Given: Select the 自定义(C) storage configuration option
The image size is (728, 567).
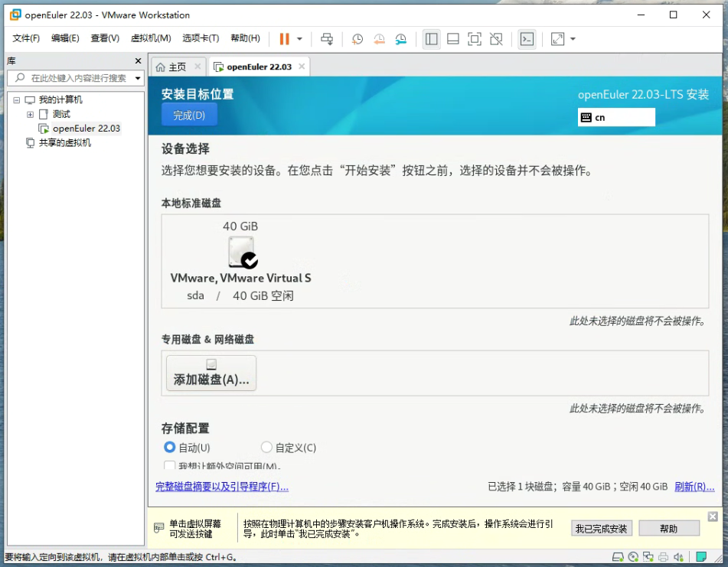Looking at the screenshot, I should point(289,448).
